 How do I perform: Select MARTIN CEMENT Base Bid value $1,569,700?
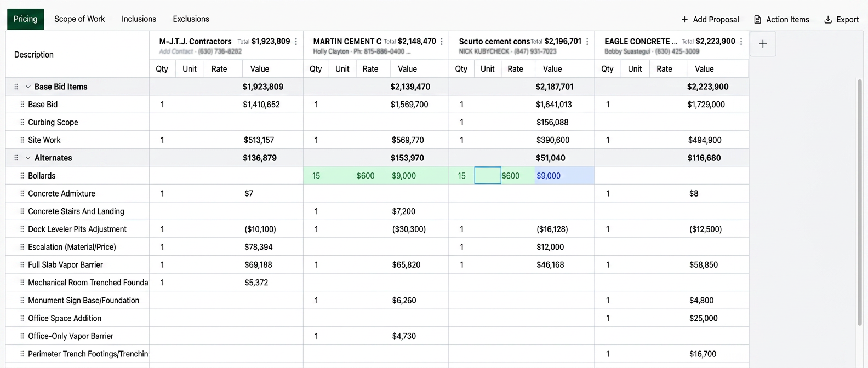coord(409,105)
